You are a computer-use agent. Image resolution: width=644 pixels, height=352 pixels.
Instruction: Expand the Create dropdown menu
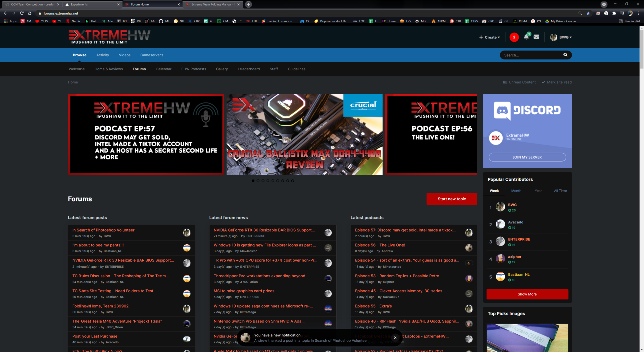pos(490,37)
